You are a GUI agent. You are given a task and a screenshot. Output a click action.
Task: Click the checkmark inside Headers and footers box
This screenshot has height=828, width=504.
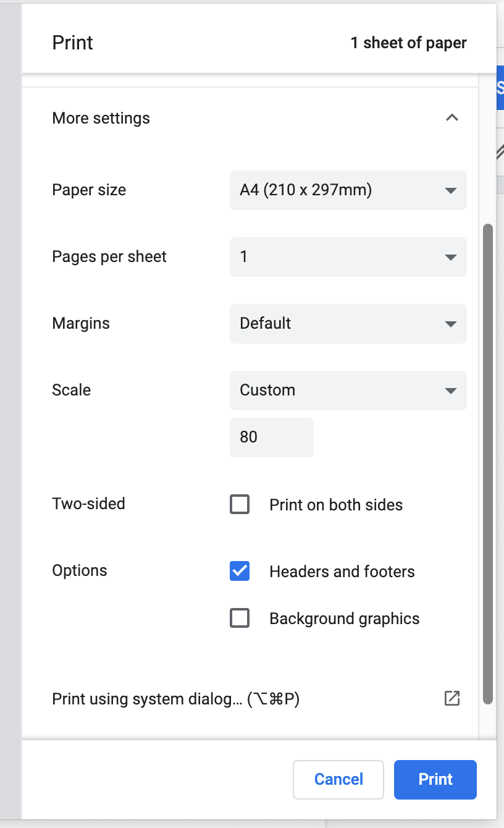(240, 572)
